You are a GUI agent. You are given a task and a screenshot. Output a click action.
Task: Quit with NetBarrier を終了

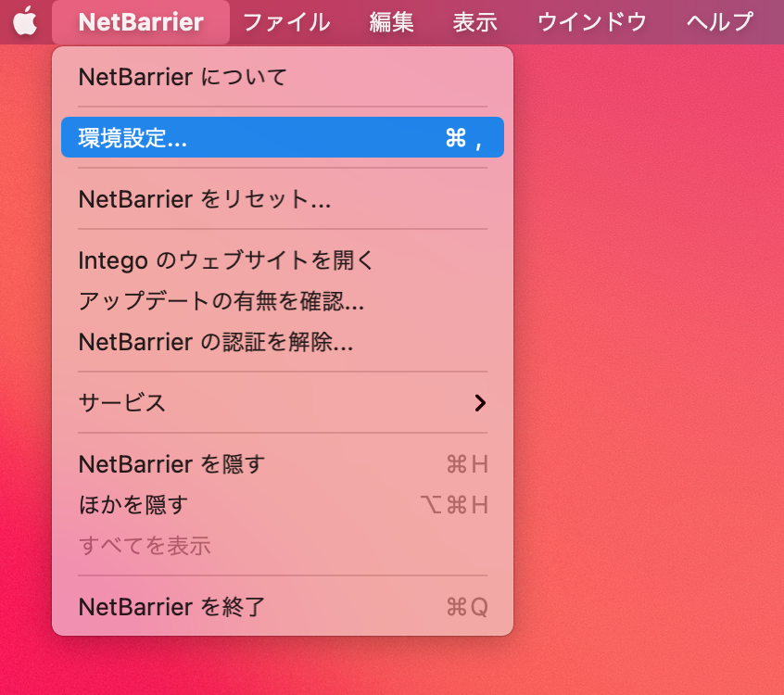283,606
